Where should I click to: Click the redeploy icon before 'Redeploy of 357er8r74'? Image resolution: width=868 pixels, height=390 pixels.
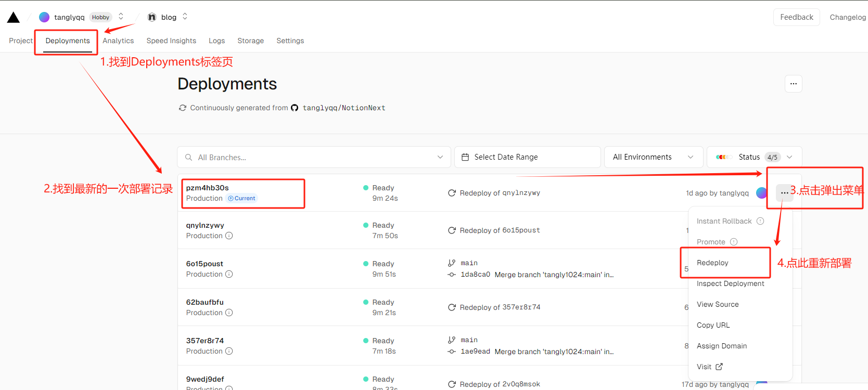coord(452,307)
